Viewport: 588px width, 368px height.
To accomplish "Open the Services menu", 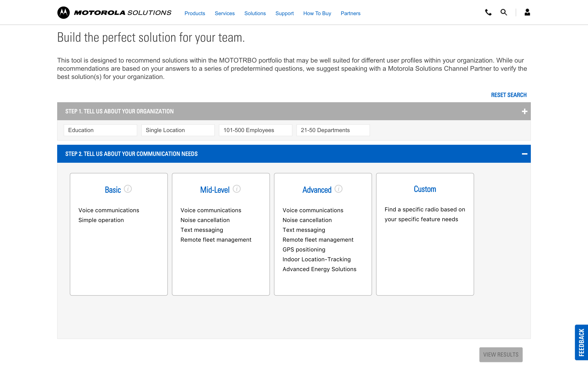I will [225, 13].
